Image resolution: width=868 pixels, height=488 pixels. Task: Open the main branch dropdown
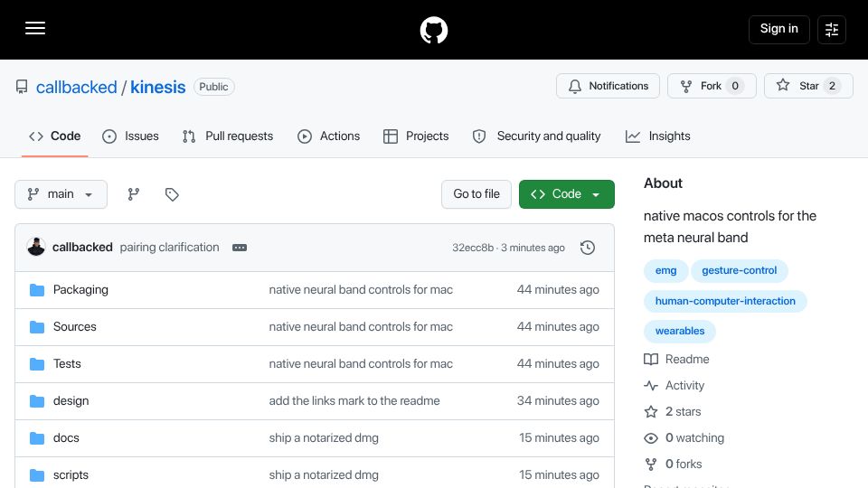[61, 194]
